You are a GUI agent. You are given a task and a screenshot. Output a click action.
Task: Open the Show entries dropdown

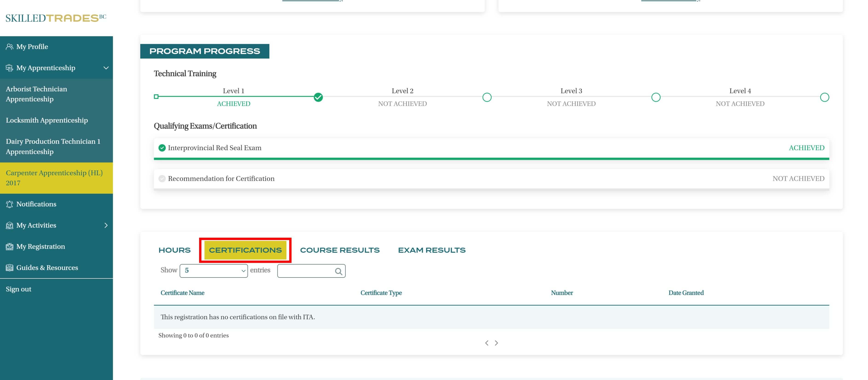[x=214, y=271]
